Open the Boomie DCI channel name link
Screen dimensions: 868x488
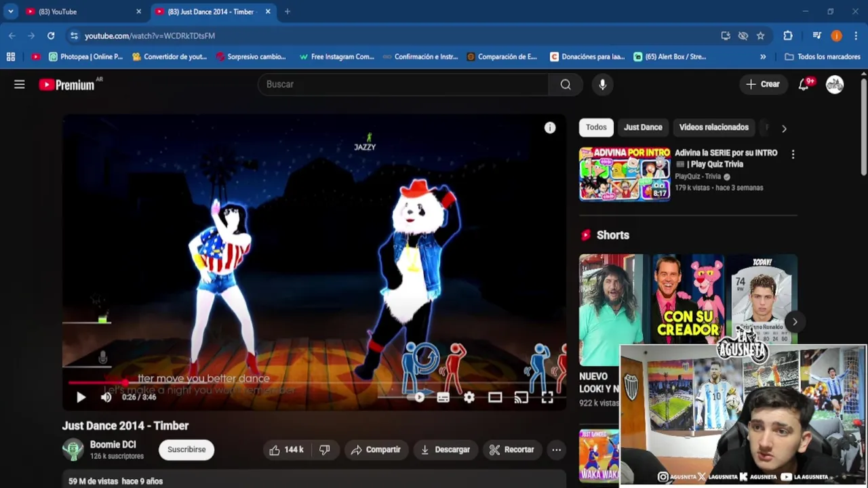(x=113, y=445)
